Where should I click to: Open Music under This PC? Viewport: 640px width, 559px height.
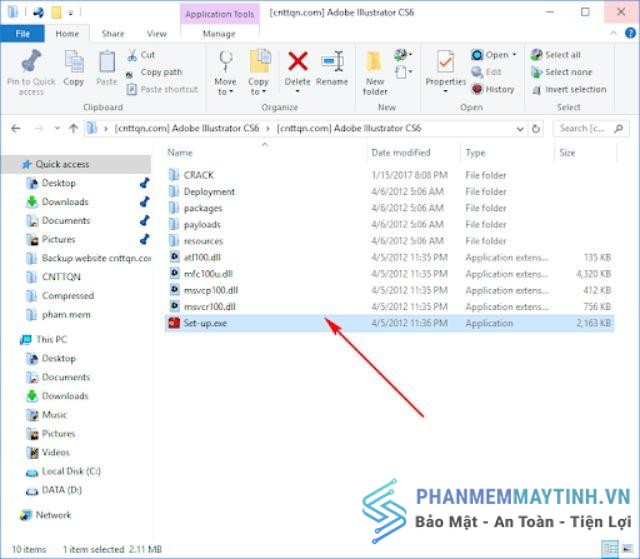(47, 415)
